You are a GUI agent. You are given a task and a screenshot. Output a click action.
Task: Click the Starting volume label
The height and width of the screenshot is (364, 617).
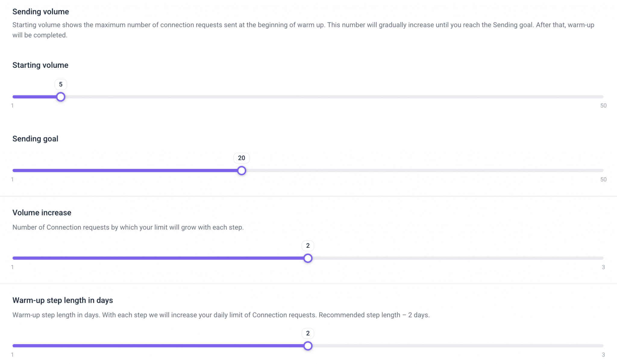coord(40,65)
